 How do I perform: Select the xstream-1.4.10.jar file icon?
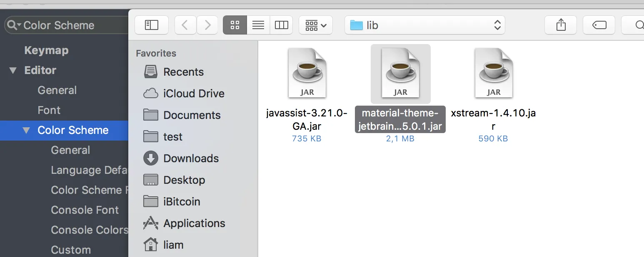pos(494,73)
